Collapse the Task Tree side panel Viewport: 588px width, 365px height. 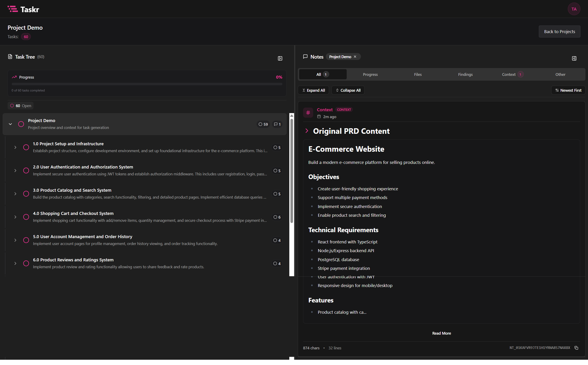pyautogui.click(x=280, y=58)
